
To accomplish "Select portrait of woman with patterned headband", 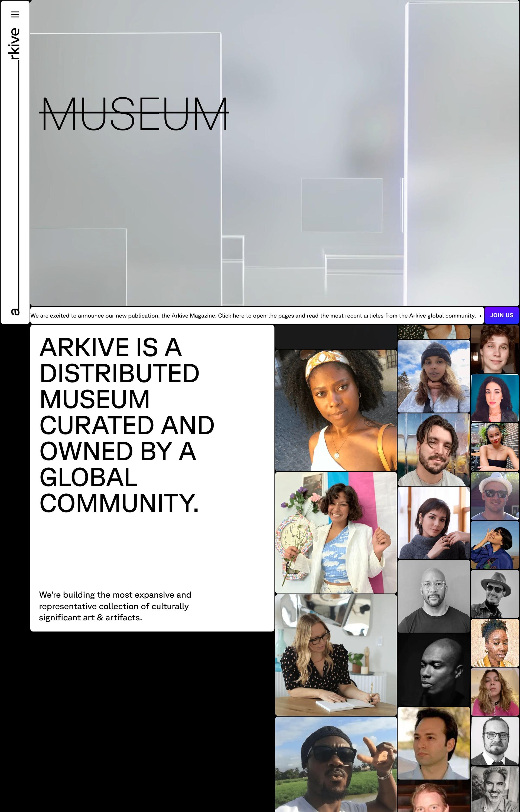I will click(336, 410).
